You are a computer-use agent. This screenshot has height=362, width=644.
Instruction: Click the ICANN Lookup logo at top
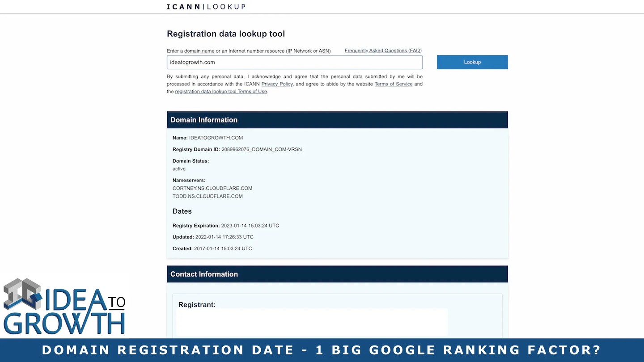pyautogui.click(x=206, y=7)
